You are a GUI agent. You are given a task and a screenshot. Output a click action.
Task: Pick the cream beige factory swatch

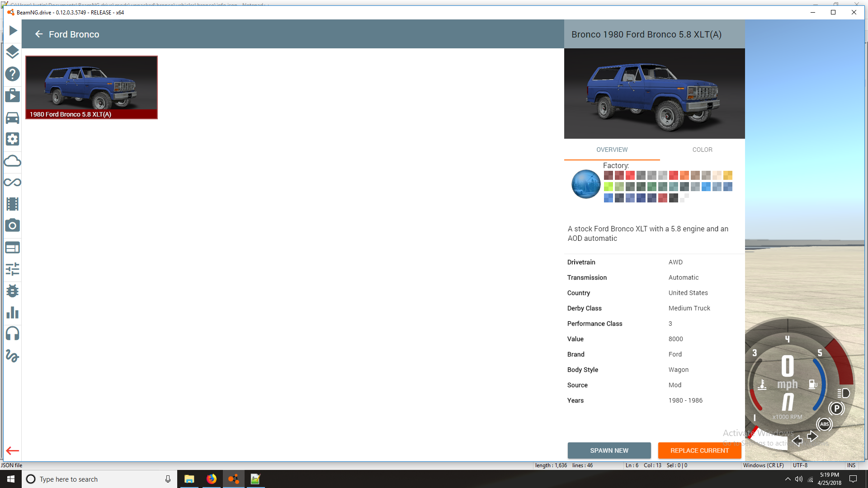coord(717,175)
